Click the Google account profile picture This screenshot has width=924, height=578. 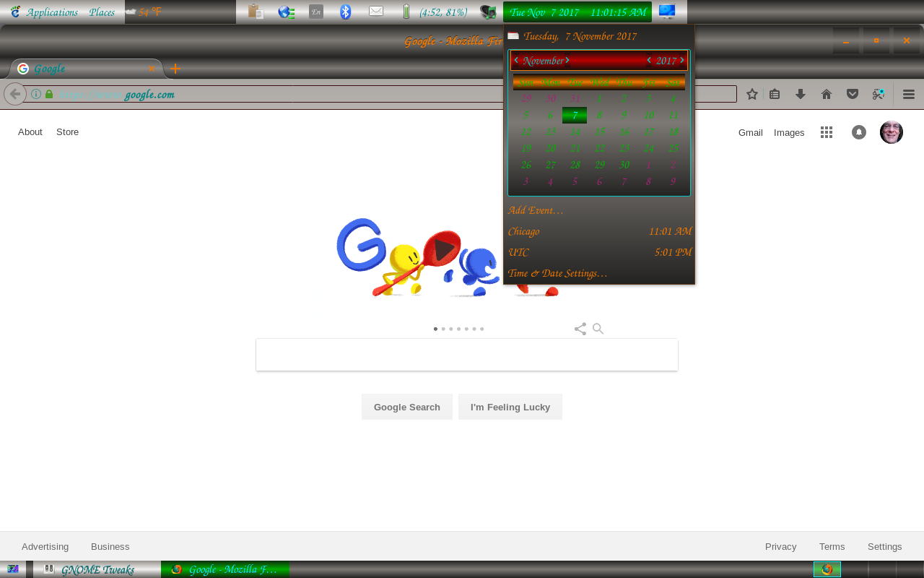[x=892, y=132]
